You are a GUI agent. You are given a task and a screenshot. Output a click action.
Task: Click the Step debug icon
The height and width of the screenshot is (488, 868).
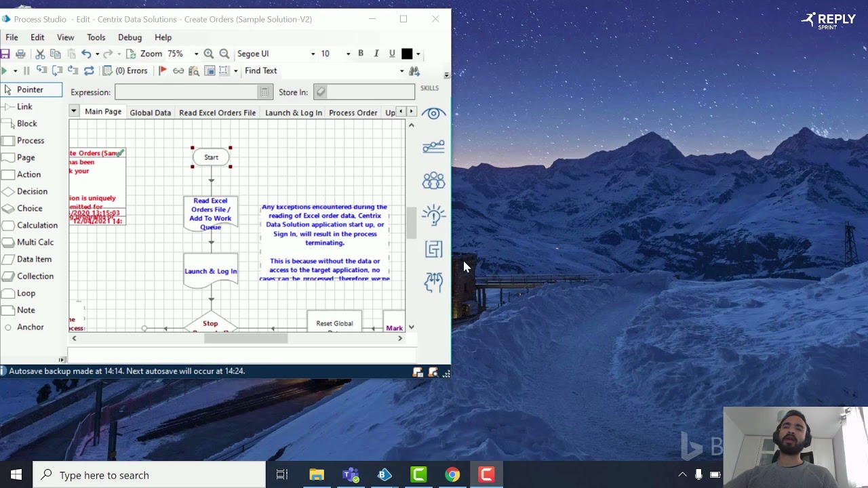coord(42,70)
